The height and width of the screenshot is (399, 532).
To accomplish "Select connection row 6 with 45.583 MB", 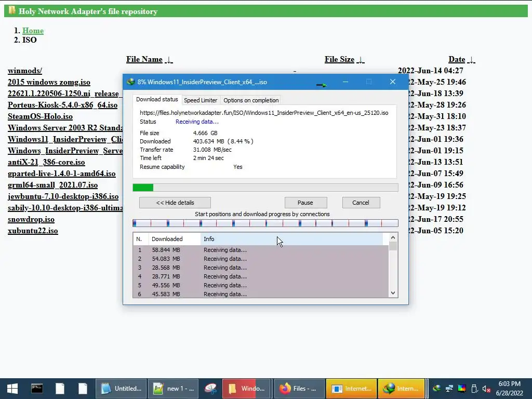I will tap(261, 294).
